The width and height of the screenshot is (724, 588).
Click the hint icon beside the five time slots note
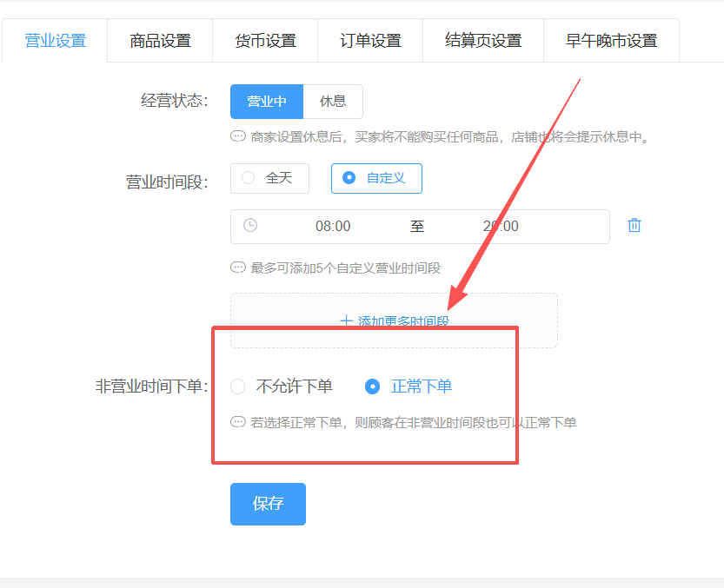pyautogui.click(x=238, y=268)
